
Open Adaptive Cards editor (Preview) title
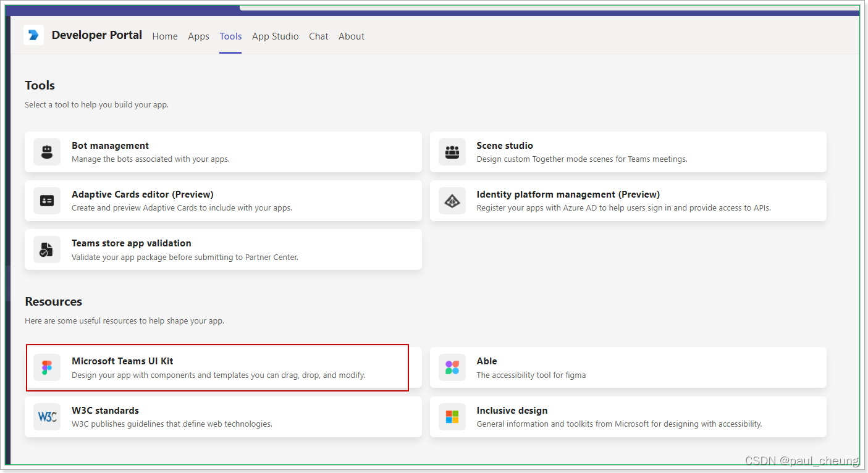[143, 195]
